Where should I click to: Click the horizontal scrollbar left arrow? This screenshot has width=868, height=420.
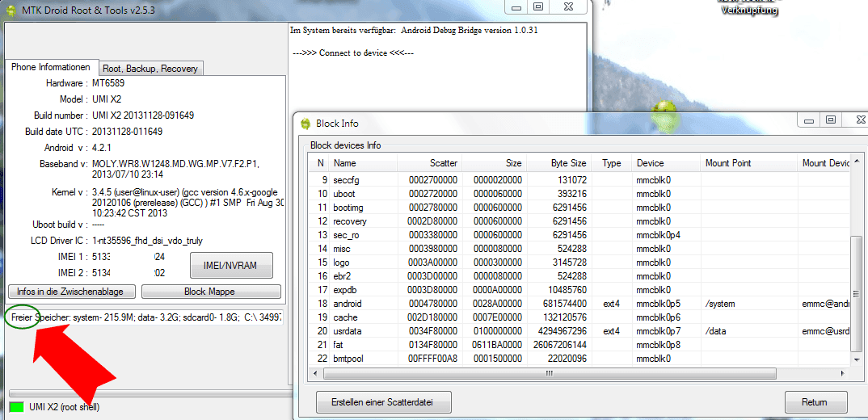(x=315, y=373)
